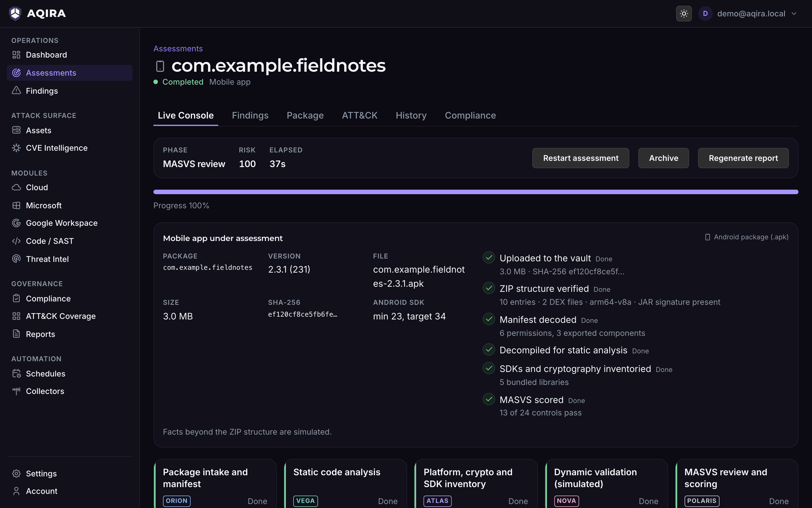The height and width of the screenshot is (508, 812).
Task: Click the ATT&CK Coverage grid icon
Action: click(16, 316)
